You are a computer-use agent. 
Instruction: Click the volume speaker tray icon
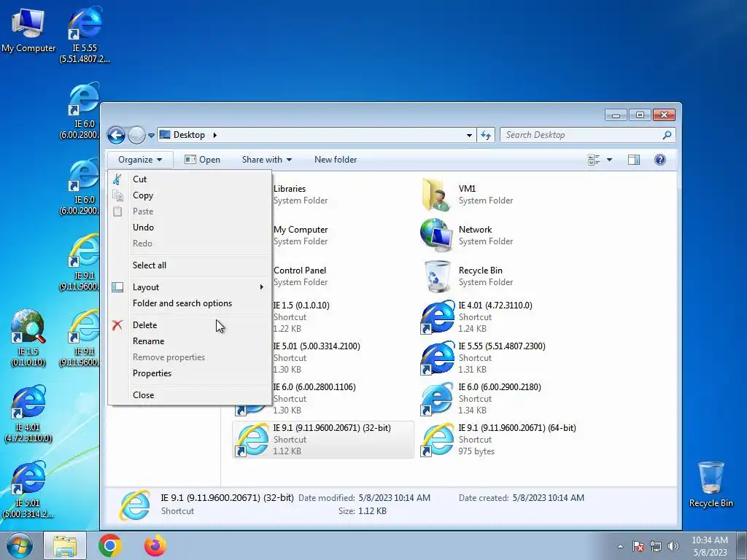(673, 546)
